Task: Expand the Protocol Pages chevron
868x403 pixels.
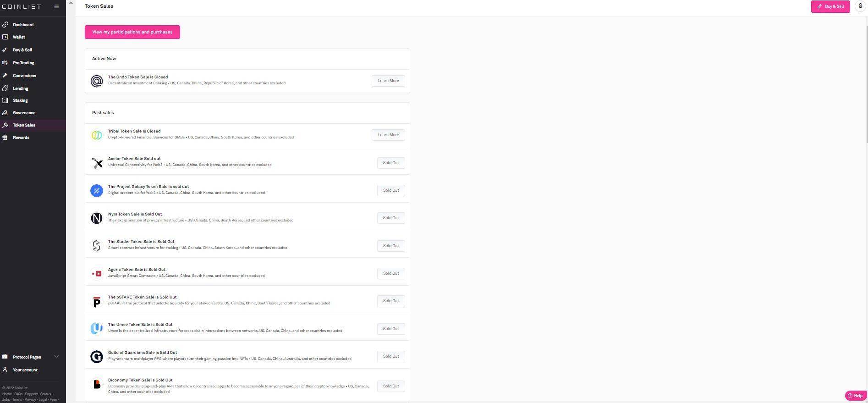Action: coord(56,357)
